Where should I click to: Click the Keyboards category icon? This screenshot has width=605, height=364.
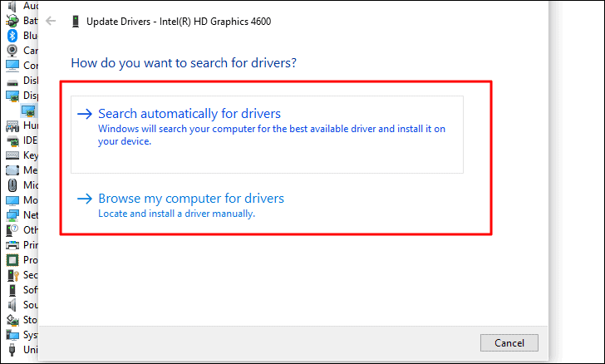pos(12,155)
